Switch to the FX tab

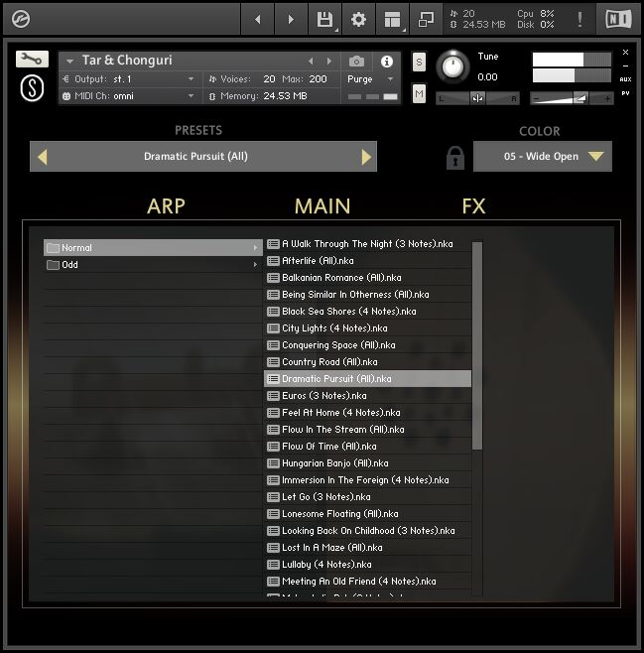[473, 206]
